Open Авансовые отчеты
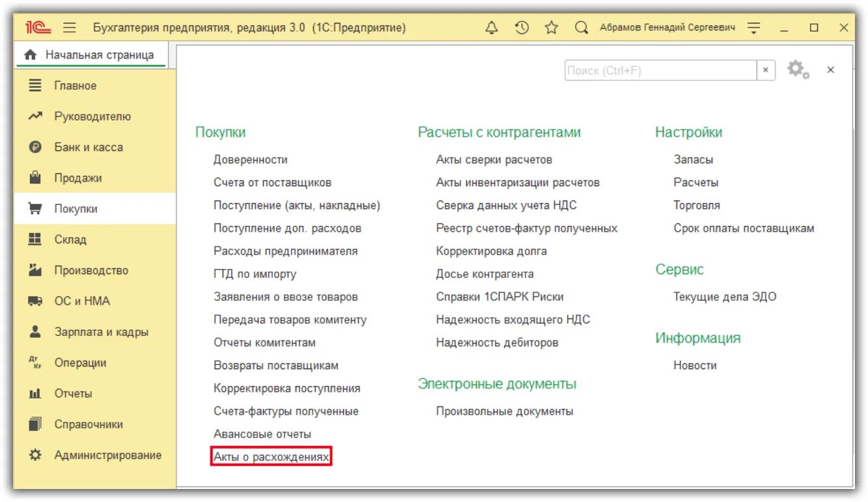The width and height of the screenshot is (868, 502). (262, 434)
